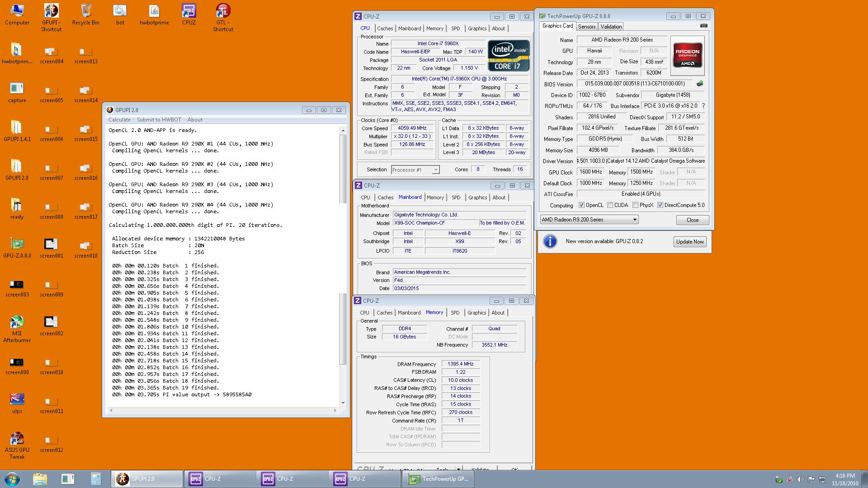Click the volume icon in system tray
868x488 pixels.
(x=800, y=479)
